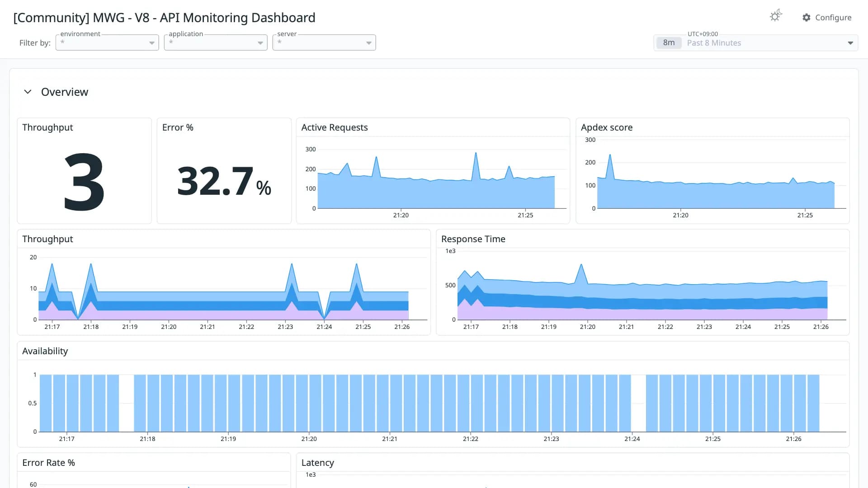
Task: Click the Configure gear icon
Action: pyautogui.click(x=807, y=18)
